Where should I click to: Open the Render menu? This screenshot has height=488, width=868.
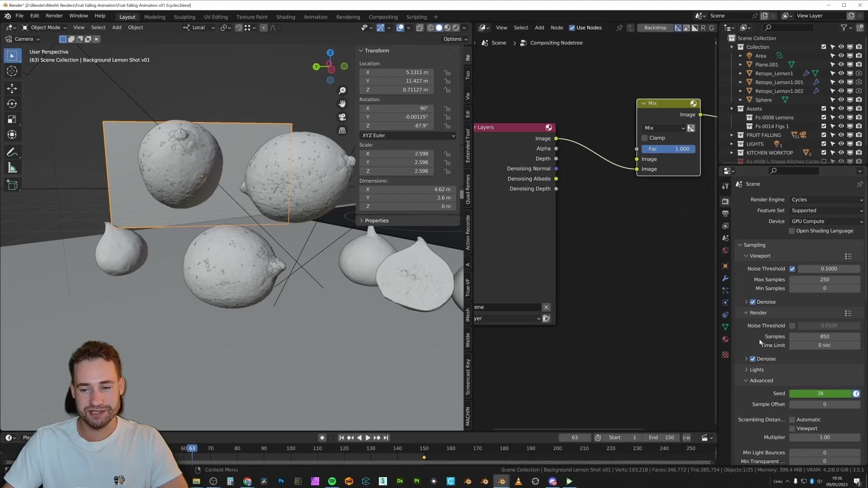coord(54,16)
